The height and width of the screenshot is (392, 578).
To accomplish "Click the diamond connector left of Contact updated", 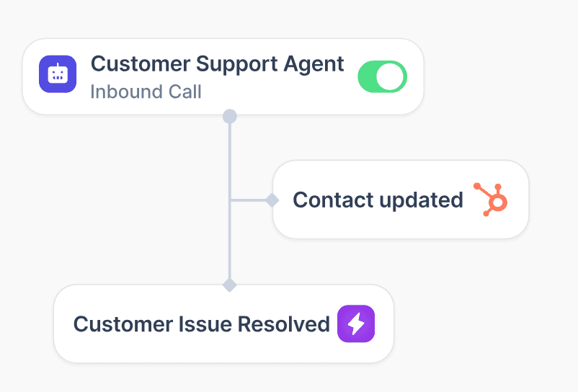I will (x=272, y=200).
